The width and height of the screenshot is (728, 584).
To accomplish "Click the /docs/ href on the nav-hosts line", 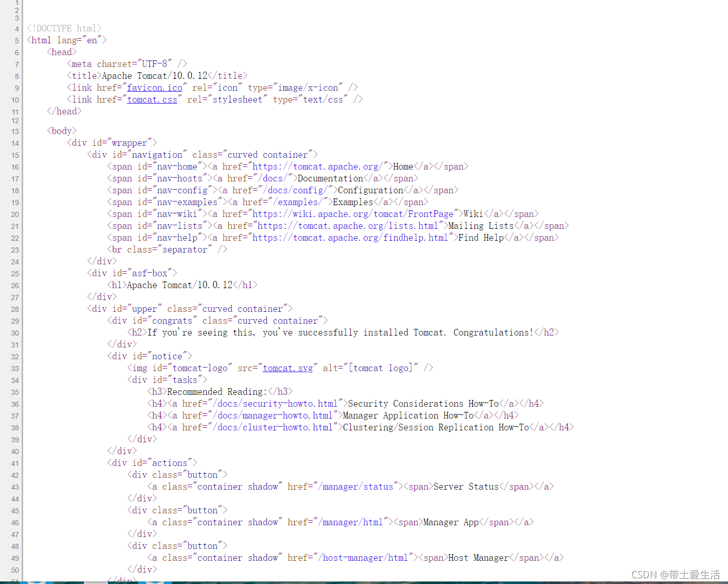I will 273,178.
